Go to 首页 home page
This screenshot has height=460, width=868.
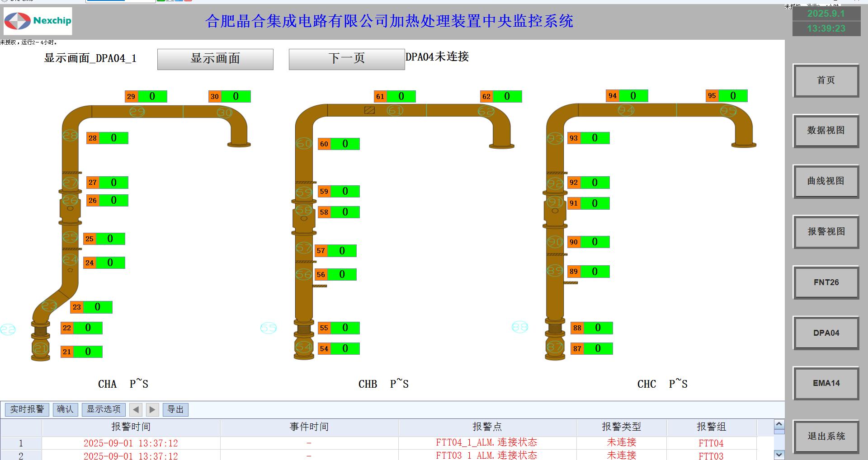point(826,80)
